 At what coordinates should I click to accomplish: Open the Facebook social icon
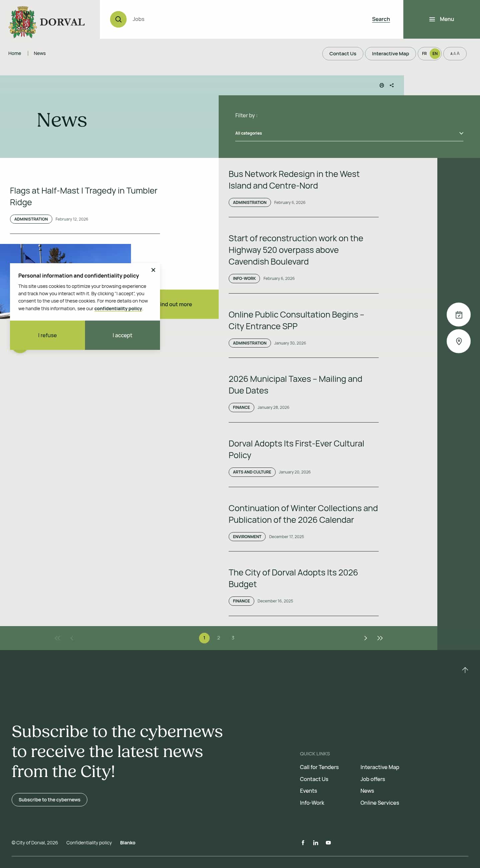coord(303,842)
